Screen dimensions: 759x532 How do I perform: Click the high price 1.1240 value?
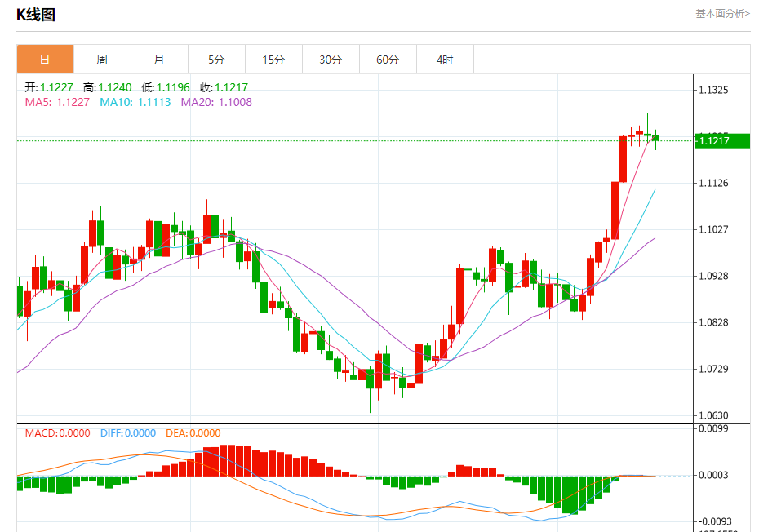[115, 87]
